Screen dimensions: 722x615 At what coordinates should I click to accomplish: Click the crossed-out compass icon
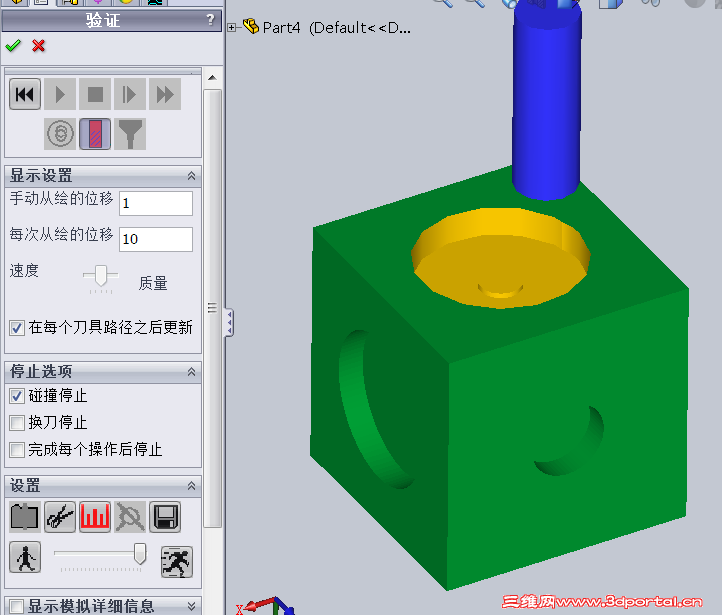[x=130, y=517]
